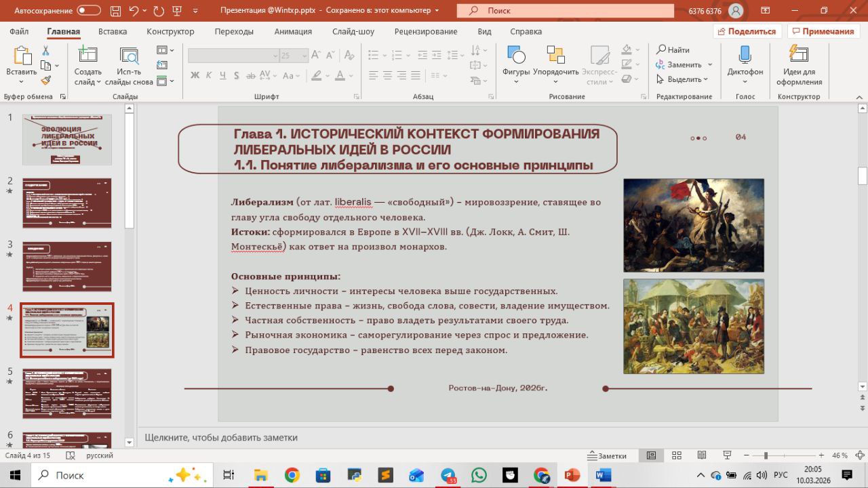Reset the slide layout icon
868x488 pixels.
[161, 65]
